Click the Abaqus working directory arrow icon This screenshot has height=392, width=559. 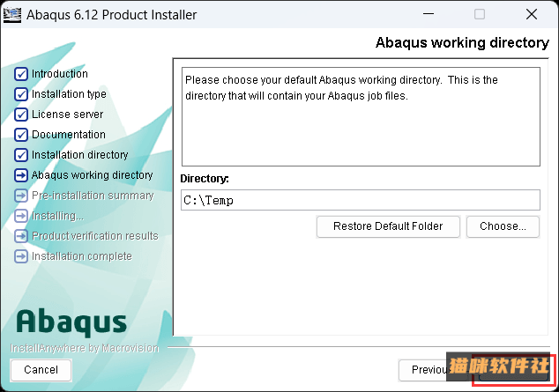(21, 175)
